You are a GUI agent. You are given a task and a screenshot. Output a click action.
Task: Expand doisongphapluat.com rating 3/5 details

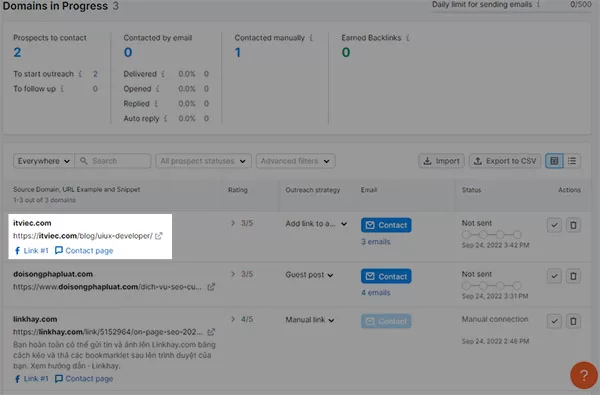[233, 274]
